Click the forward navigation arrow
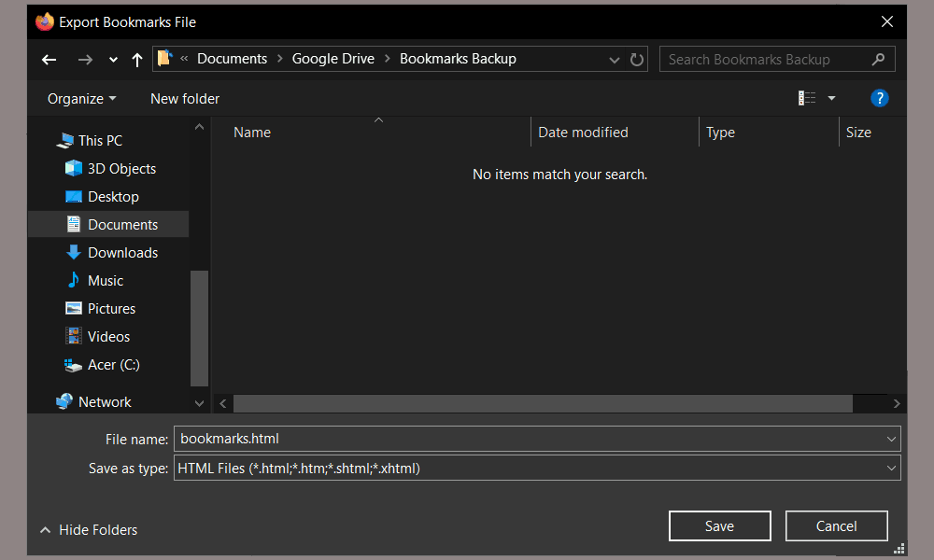 click(x=85, y=59)
